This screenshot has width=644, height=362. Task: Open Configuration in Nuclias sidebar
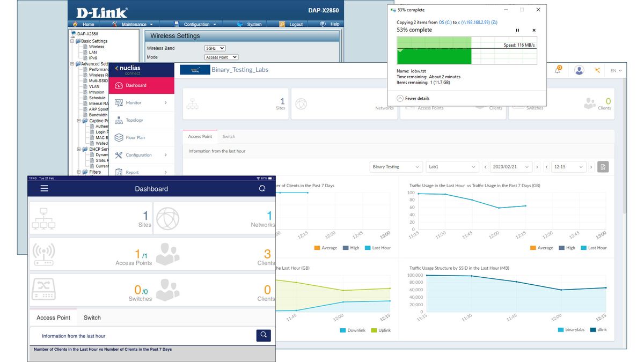(142, 155)
